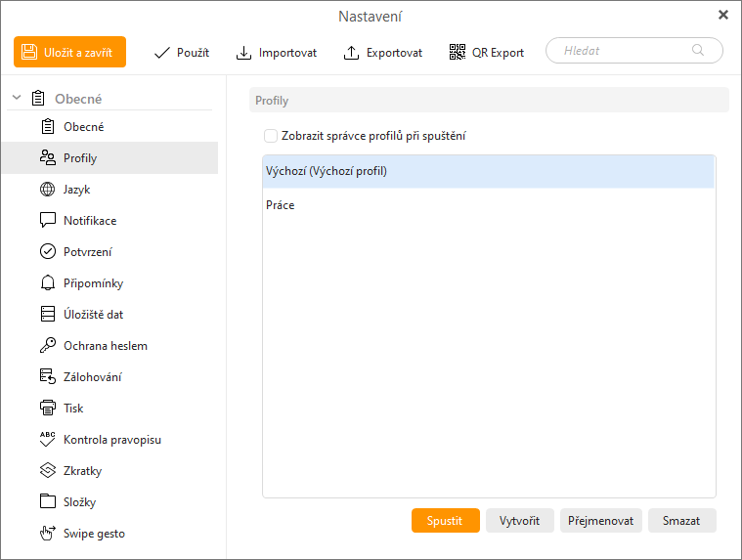Click the ABC spell check icon
This screenshot has height=560, width=742.
[x=47, y=440]
